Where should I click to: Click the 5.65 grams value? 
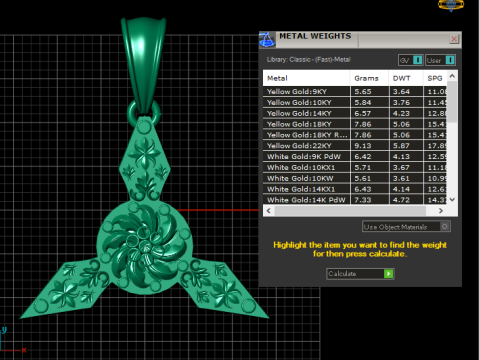pyautogui.click(x=363, y=91)
